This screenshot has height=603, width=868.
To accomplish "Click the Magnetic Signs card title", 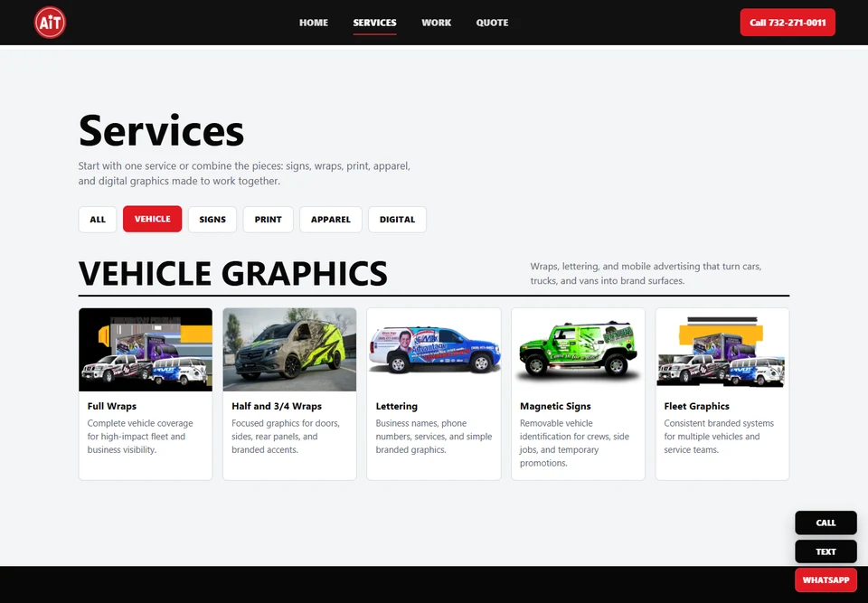I will 555,406.
